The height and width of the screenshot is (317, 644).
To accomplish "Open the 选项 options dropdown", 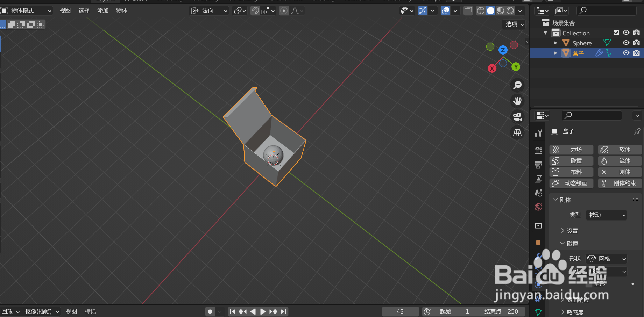I will click(514, 24).
